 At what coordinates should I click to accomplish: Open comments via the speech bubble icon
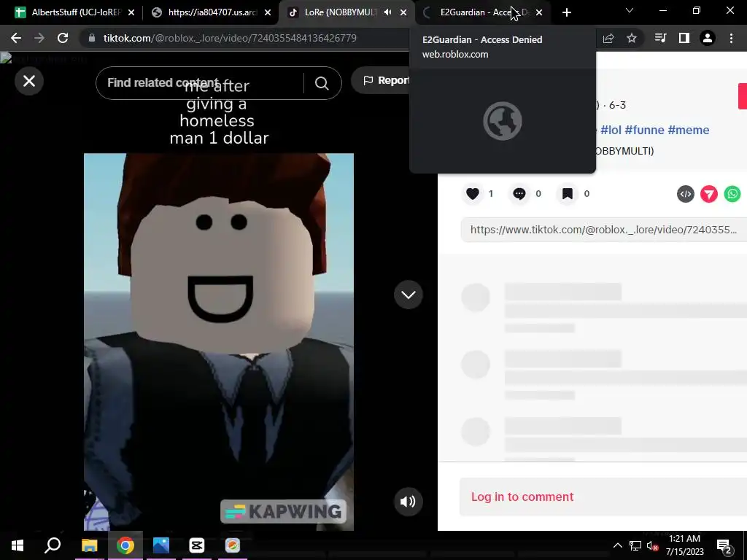point(519,194)
